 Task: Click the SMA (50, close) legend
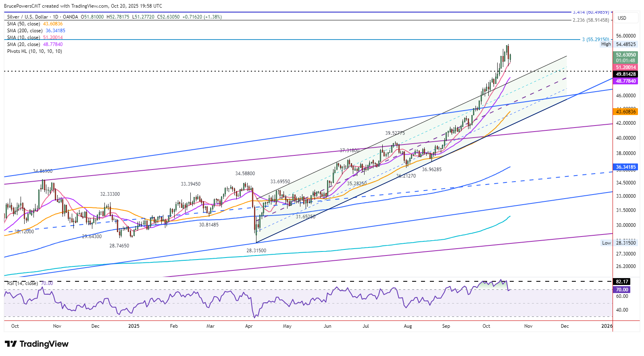23,24
